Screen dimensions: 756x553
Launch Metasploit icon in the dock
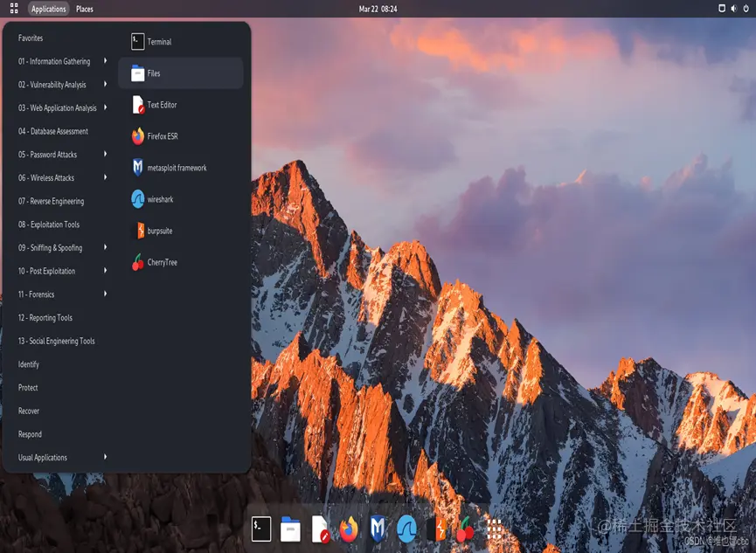pos(378,529)
